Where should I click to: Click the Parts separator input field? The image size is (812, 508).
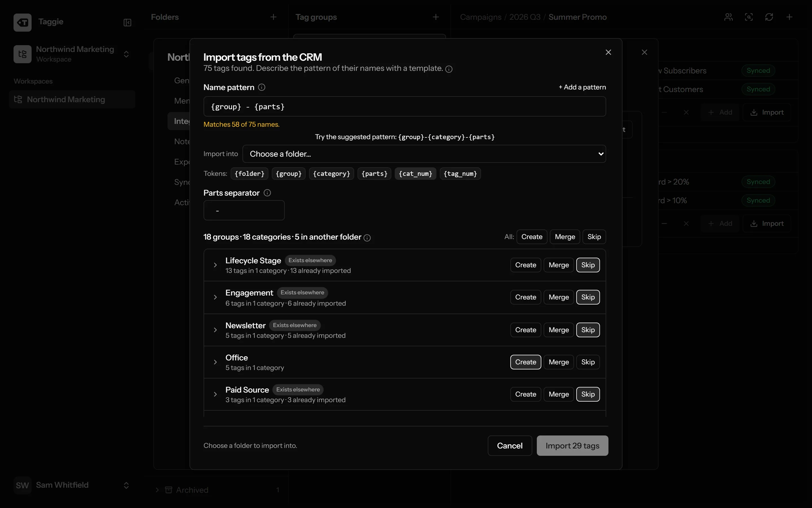[244, 210]
